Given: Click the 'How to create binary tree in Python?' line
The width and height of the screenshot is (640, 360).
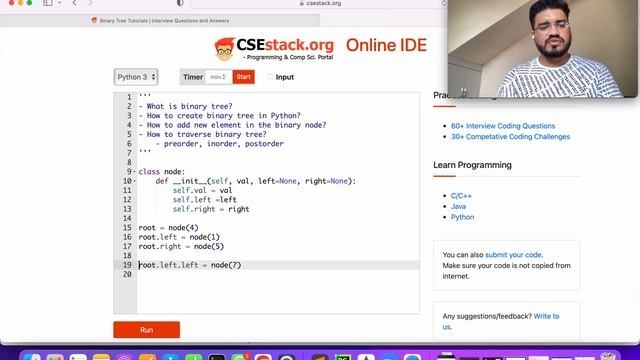Looking at the screenshot, I should [x=220, y=116].
